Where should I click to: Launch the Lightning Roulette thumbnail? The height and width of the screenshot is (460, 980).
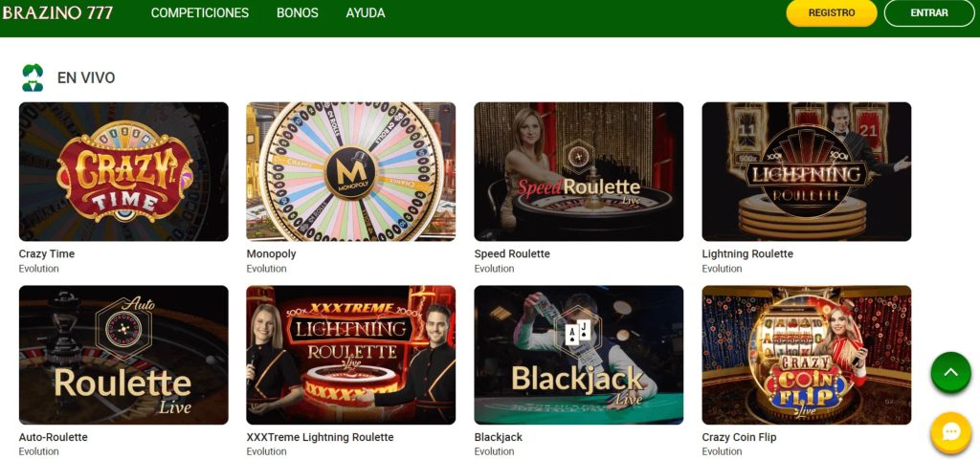(807, 171)
